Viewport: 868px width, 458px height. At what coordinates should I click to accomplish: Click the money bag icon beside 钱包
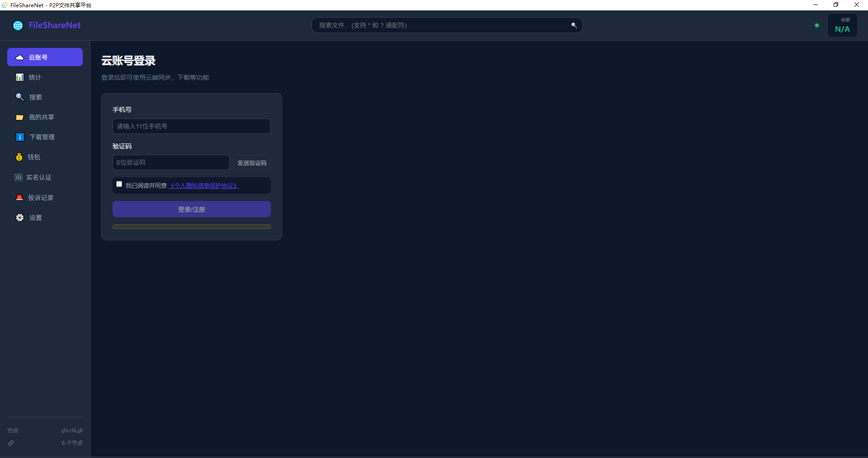[x=19, y=157]
